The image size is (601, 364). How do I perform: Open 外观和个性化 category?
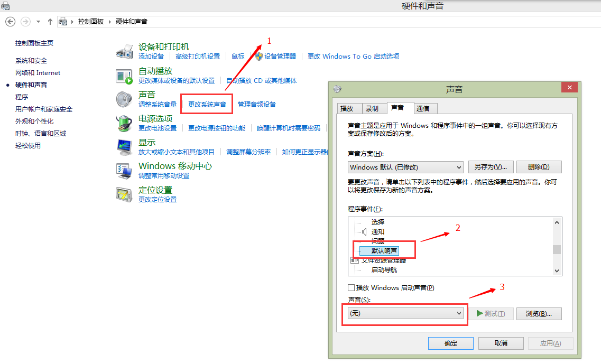tap(34, 122)
